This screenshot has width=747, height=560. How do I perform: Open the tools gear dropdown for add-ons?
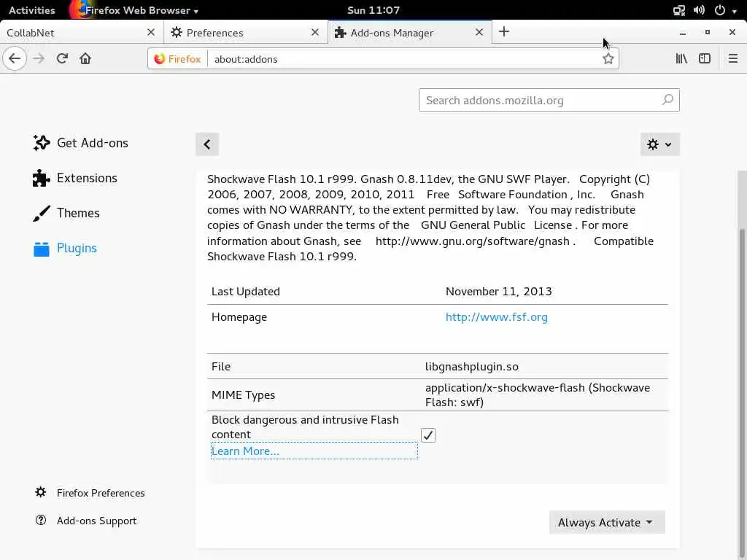pyautogui.click(x=659, y=144)
